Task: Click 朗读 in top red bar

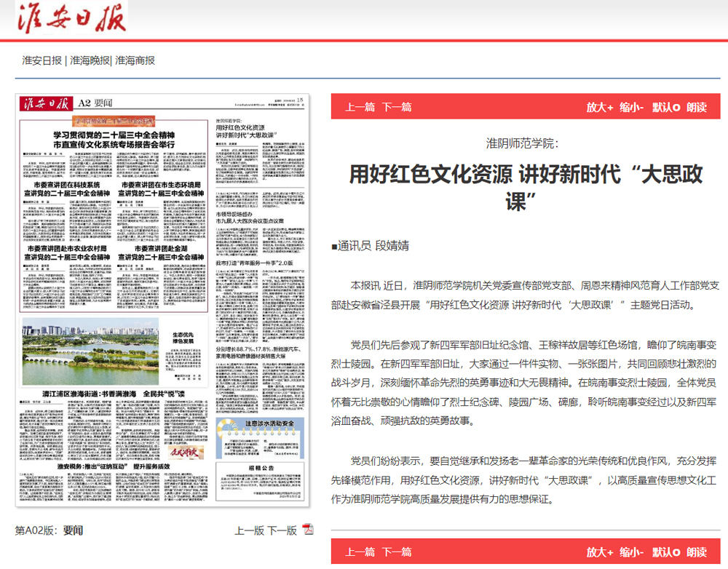Action: [697, 107]
